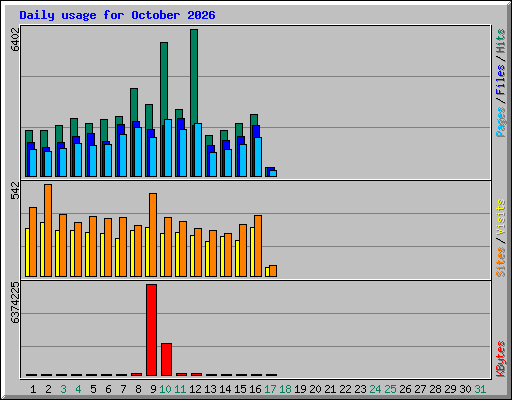The height and width of the screenshot is (400, 512).
Task: Click the blue files bar for day 16
Action: (256, 131)
